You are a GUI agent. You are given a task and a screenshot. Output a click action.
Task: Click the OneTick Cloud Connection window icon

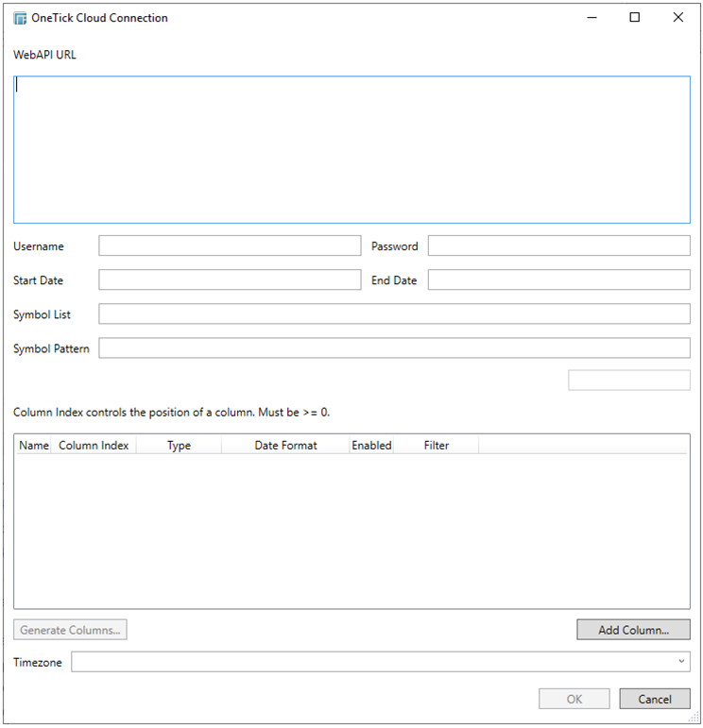[20, 18]
